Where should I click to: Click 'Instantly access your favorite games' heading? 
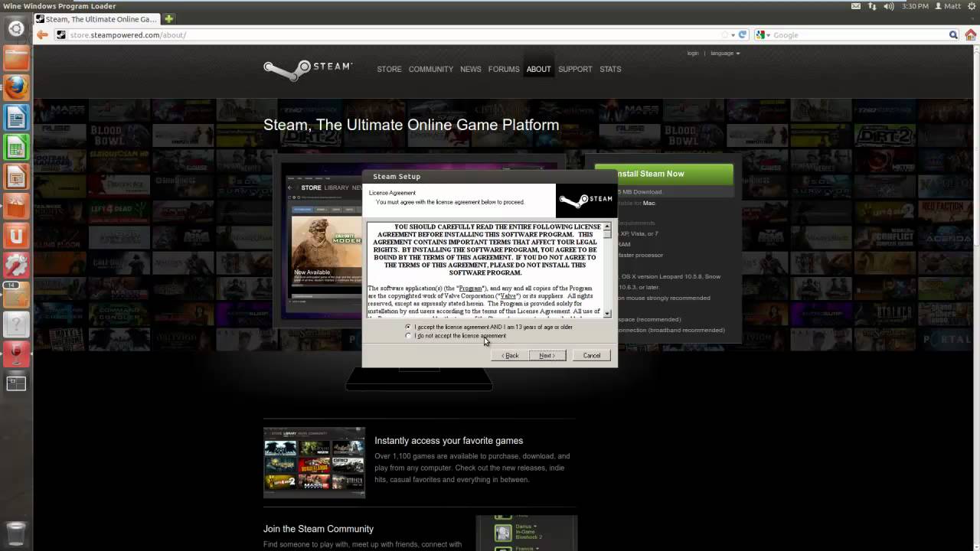[x=449, y=441]
